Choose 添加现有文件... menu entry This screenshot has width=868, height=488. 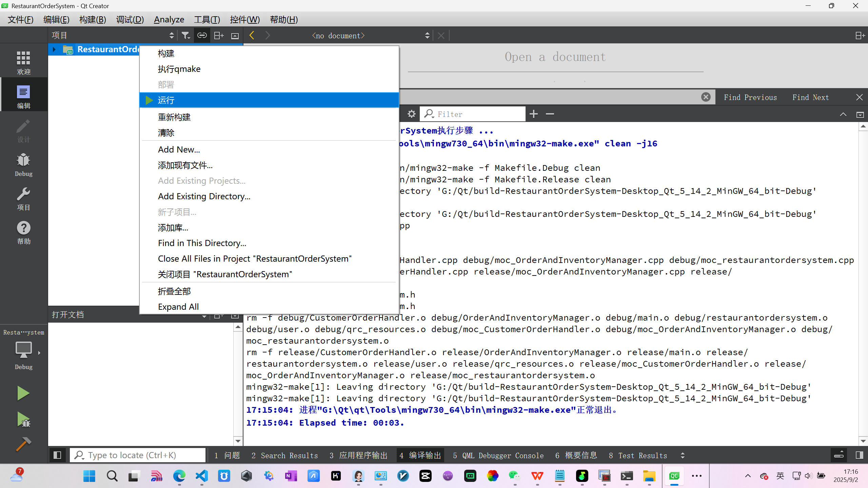tap(269, 165)
